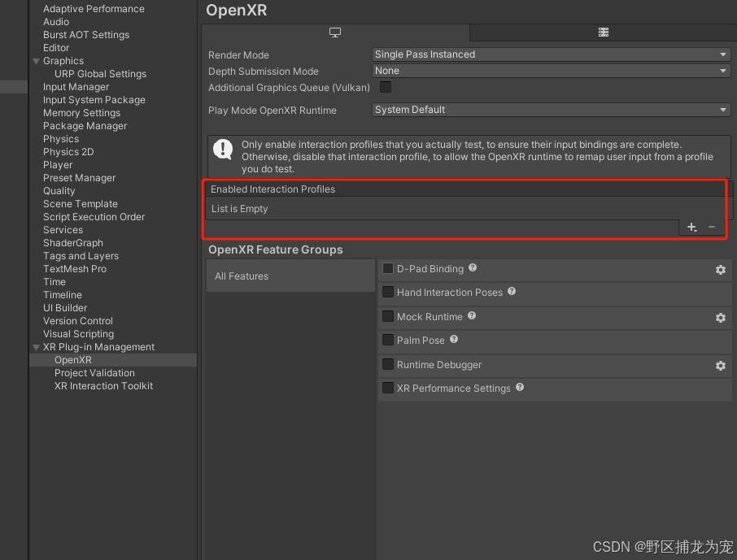
Task: Show help for Hand Interaction Poses
Action: point(512,291)
